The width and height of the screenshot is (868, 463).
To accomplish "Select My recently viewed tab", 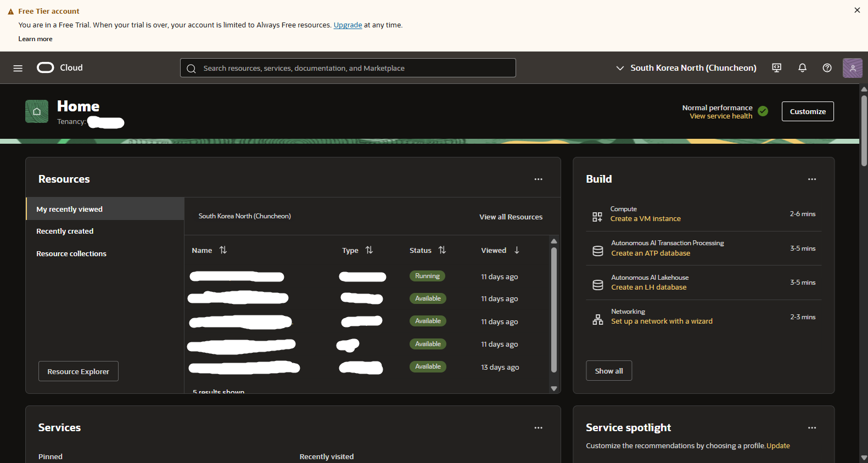I will click(105, 209).
